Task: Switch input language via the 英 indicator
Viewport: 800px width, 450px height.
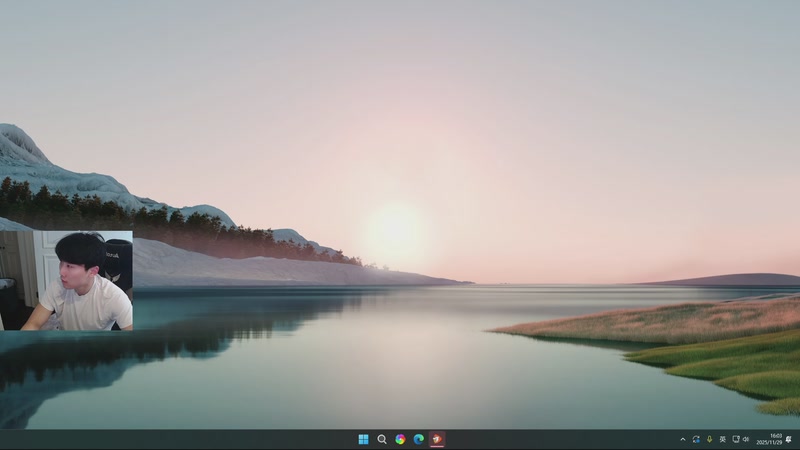Action: coord(722,439)
